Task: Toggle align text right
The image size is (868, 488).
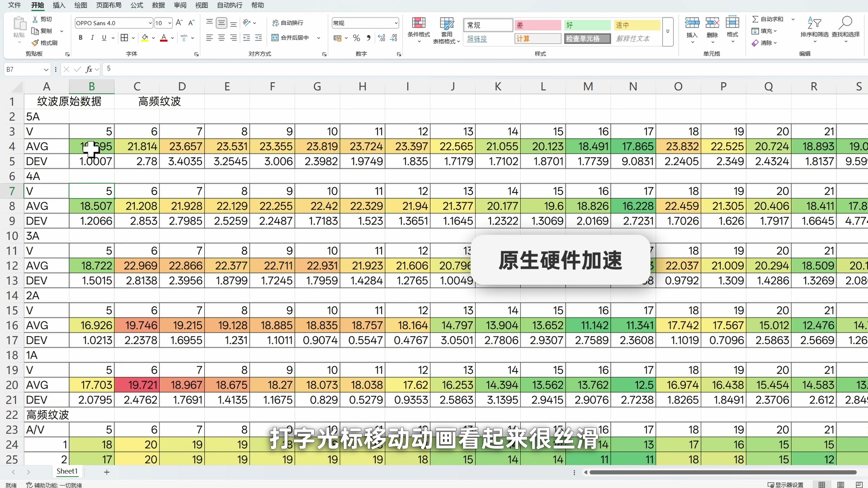Action: (x=233, y=38)
